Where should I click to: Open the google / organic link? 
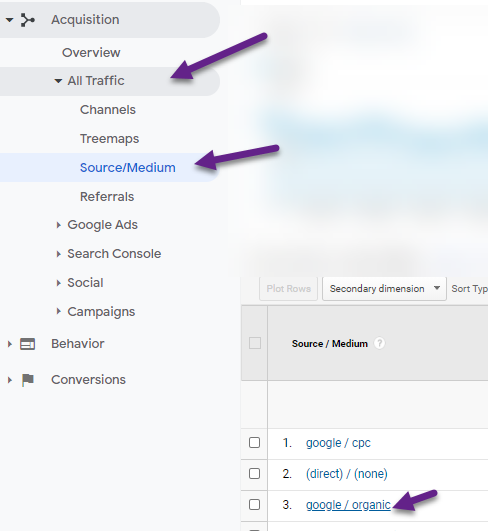(348, 505)
